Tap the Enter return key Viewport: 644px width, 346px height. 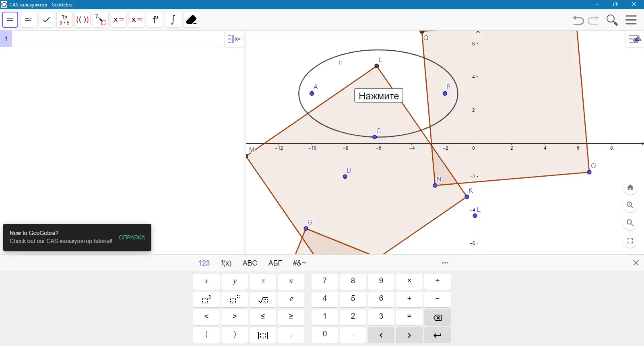pyautogui.click(x=438, y=335)
